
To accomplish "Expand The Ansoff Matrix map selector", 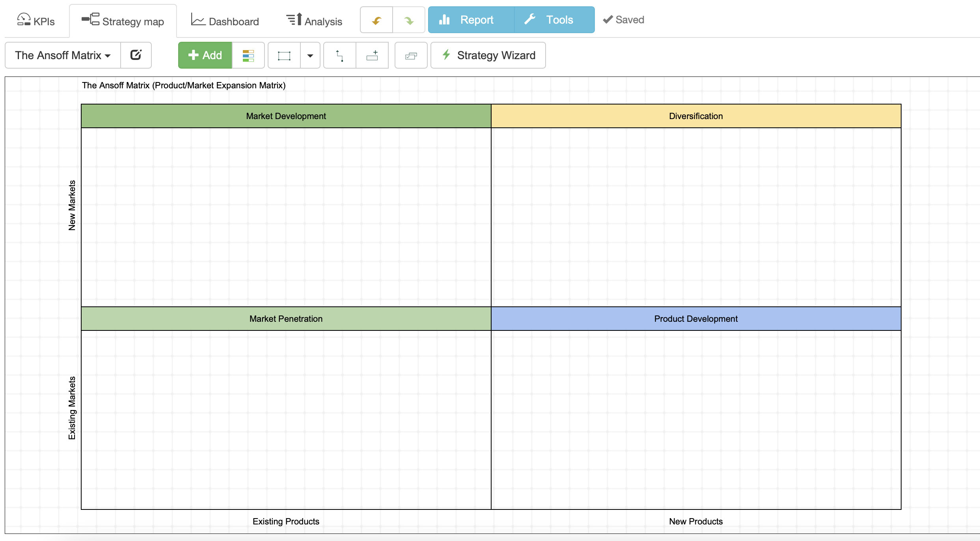I will point(63,55).
